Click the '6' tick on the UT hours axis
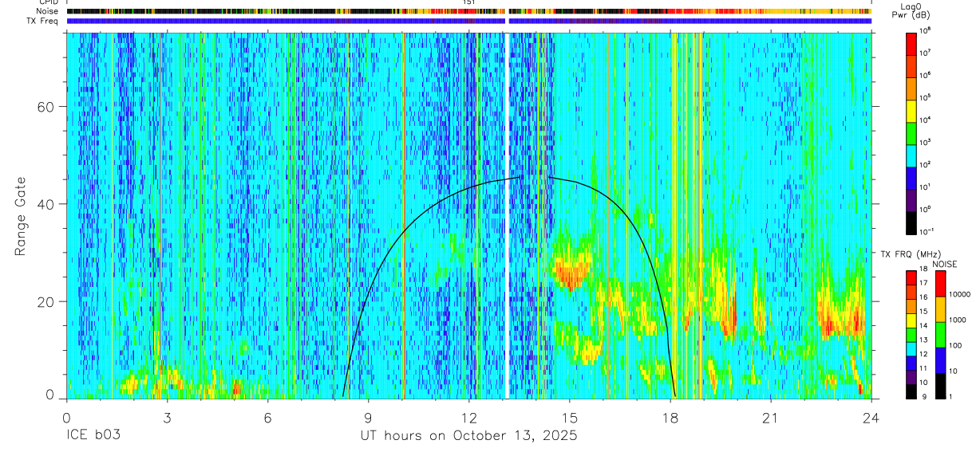 point(267,417)
